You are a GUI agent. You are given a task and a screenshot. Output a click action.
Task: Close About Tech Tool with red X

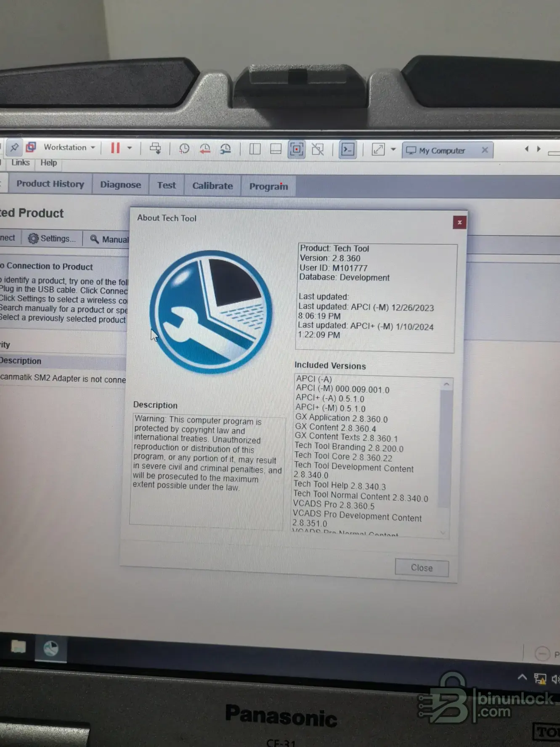pyautogui.click(x=459, y=222)
